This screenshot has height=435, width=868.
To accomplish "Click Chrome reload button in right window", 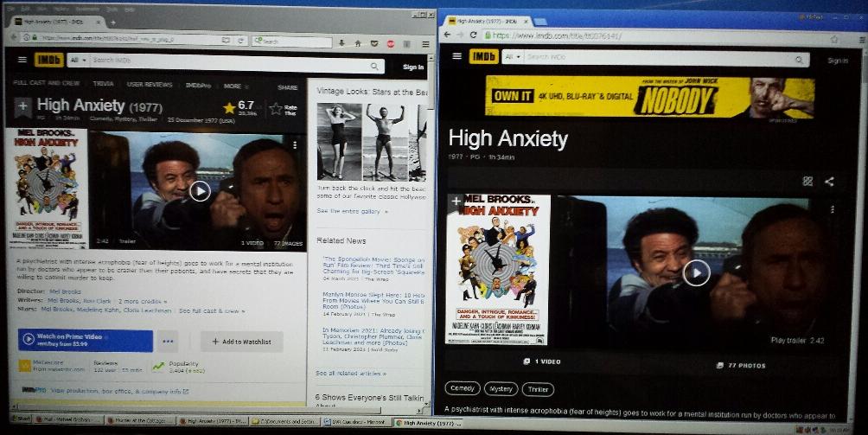I will click(473, 35).
